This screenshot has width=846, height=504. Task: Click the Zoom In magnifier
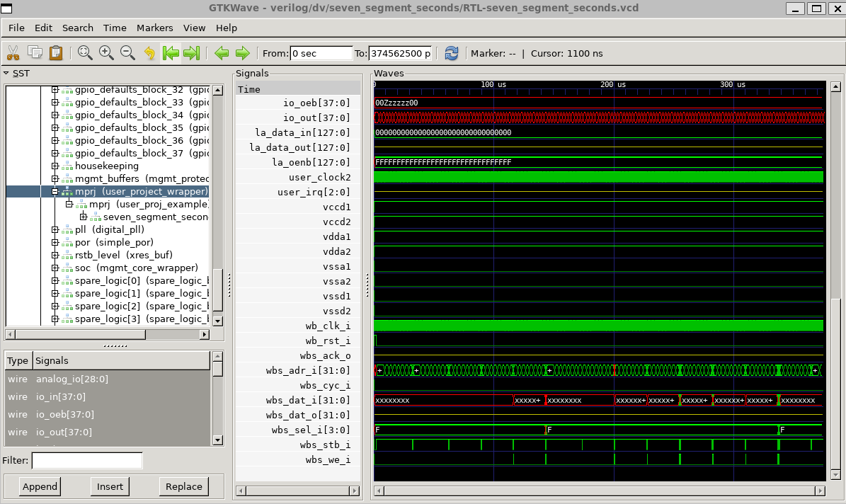106,53
